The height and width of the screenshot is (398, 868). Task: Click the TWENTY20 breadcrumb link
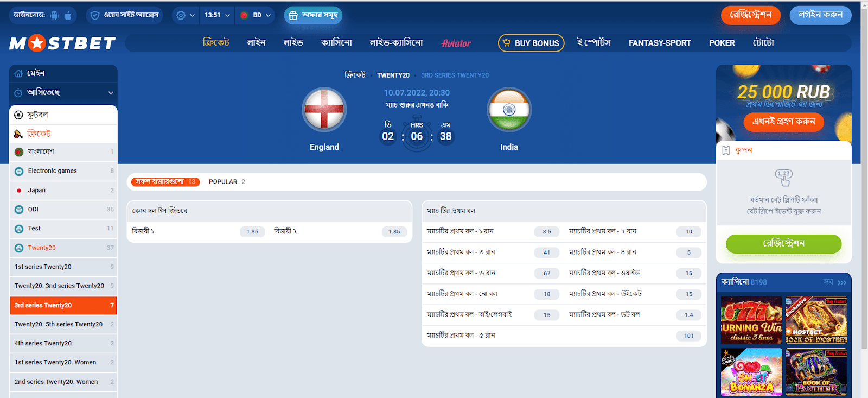[393, 75]
